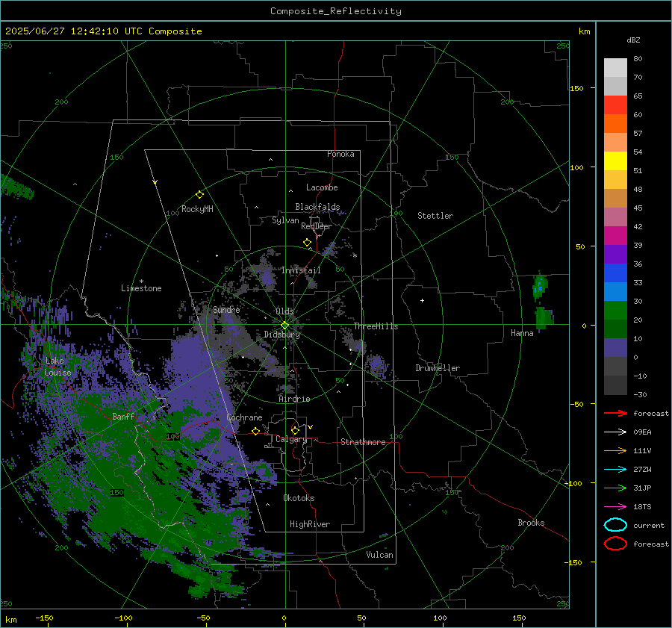Click the -100 tick on horizontal km axis

click(x=124, y=618)
